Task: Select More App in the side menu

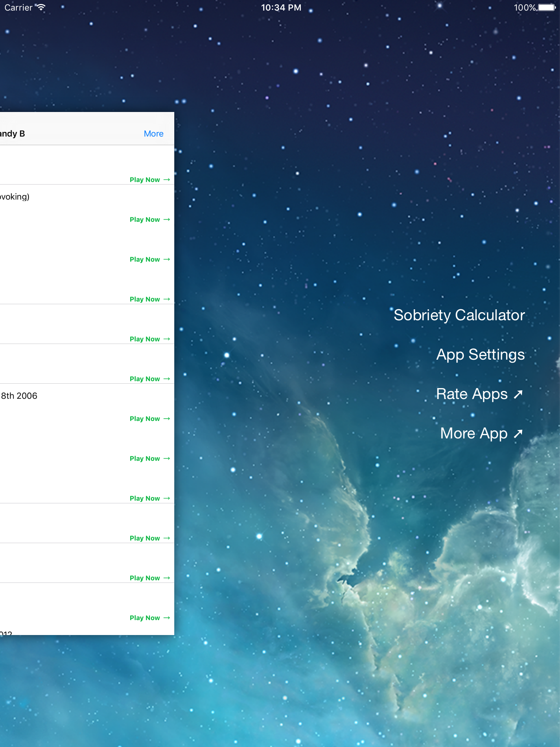Action: [x=481, y=433]
